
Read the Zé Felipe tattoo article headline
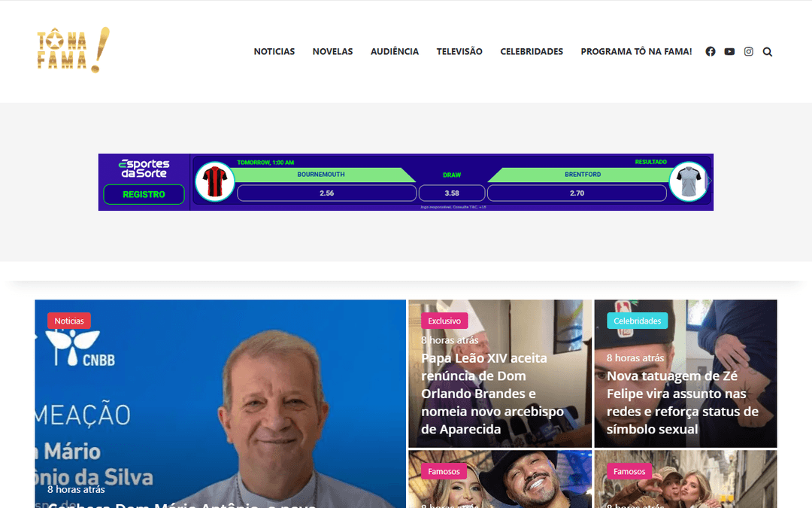(683, 402)
